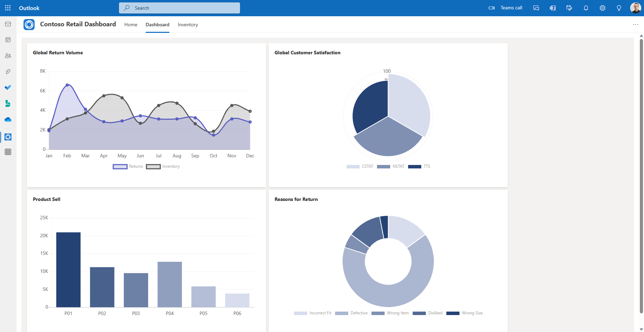This screenshot has width=644, height=332.
Task: Click the Wrong Size legend color swatch
Action: tap(453, 313)
